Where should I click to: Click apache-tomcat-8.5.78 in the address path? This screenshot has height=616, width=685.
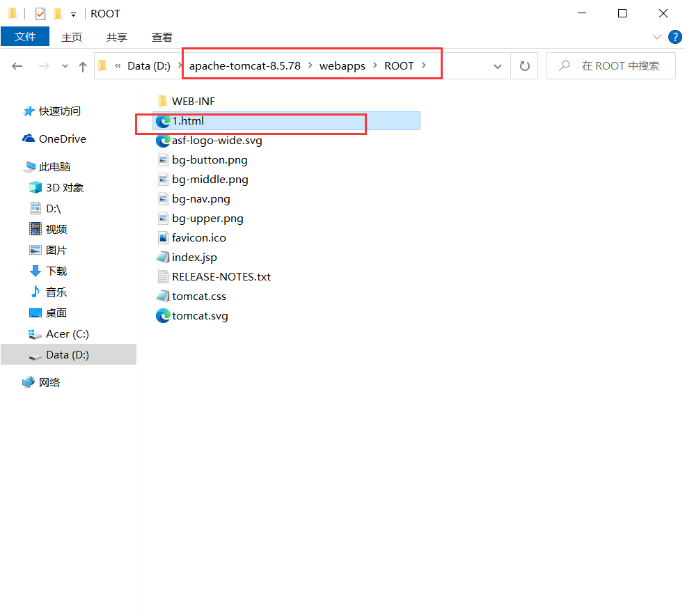(245, 66)
